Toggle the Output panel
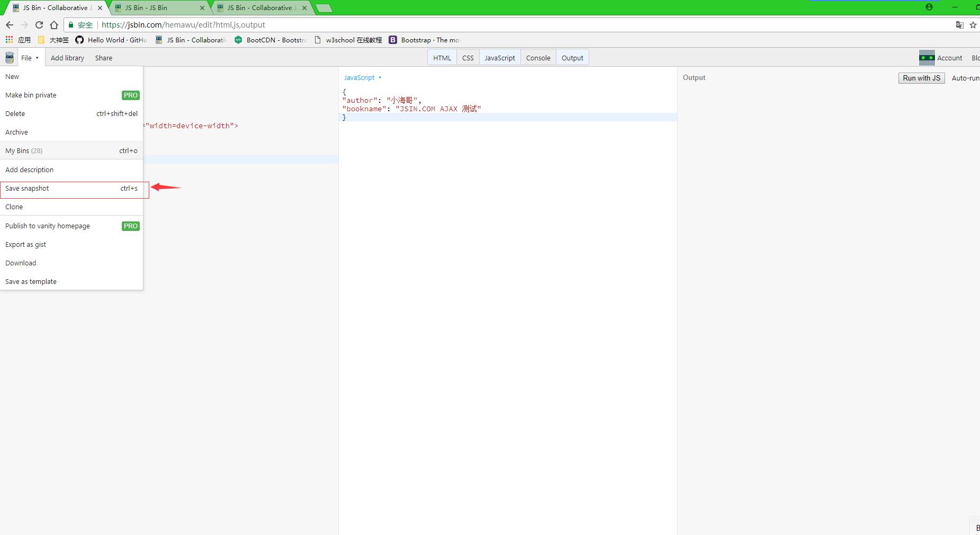This screenshot has width=980, height=535. click(x=572, y=58)
